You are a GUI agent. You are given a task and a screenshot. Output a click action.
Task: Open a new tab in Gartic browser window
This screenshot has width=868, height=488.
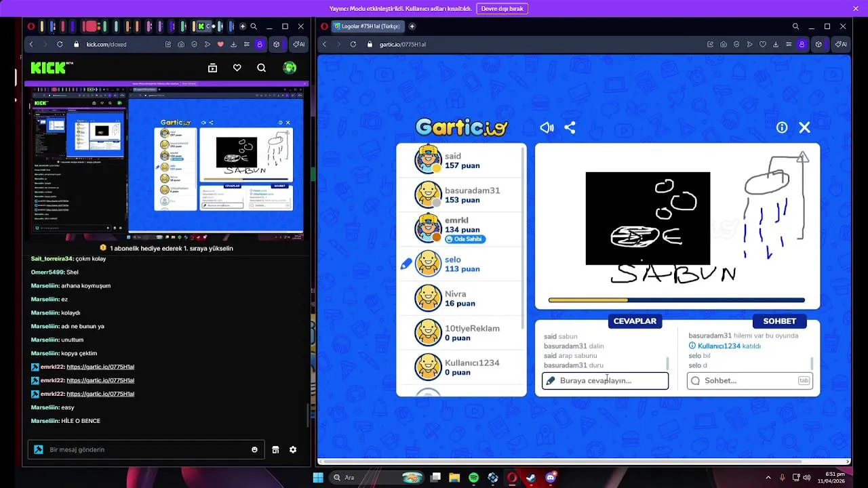412,26
